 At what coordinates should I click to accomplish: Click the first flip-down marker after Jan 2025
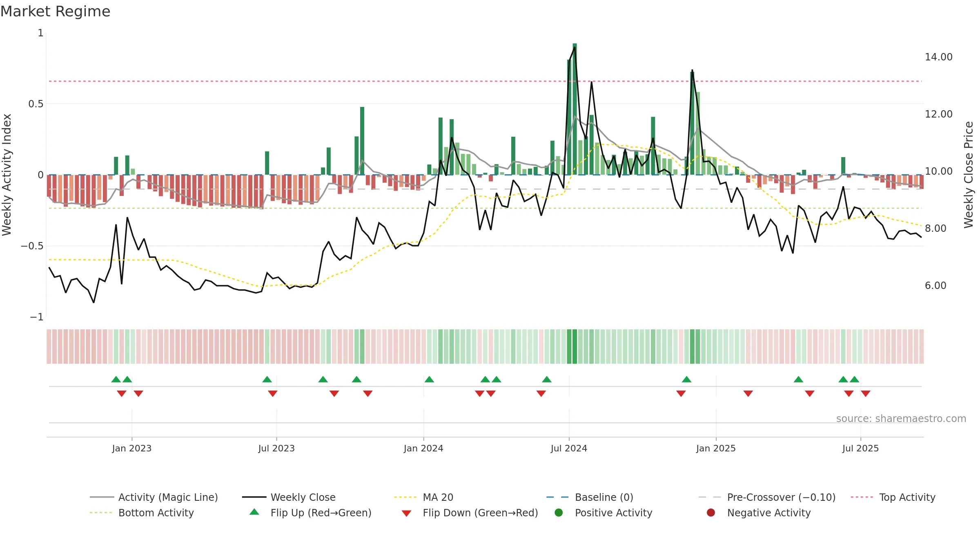[x=748, y=393]
